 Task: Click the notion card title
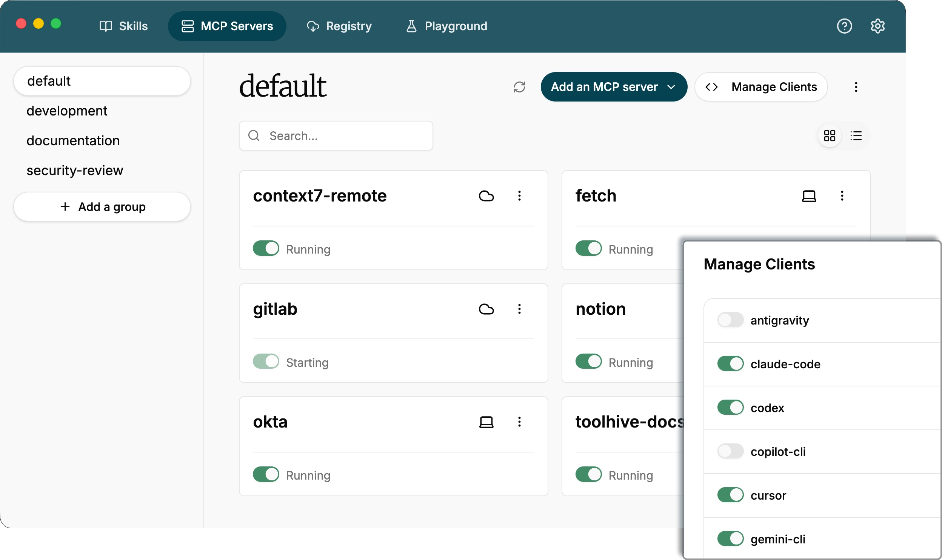600,309
